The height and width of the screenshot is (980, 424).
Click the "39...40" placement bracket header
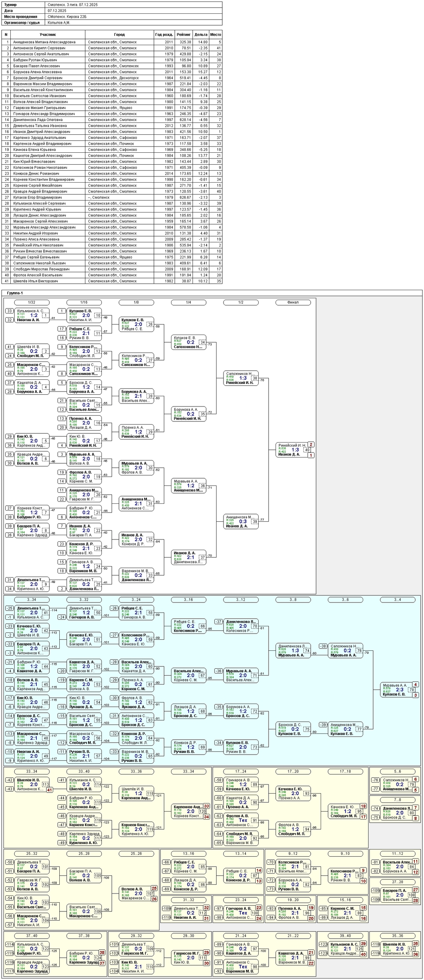[x=345, y=936]
